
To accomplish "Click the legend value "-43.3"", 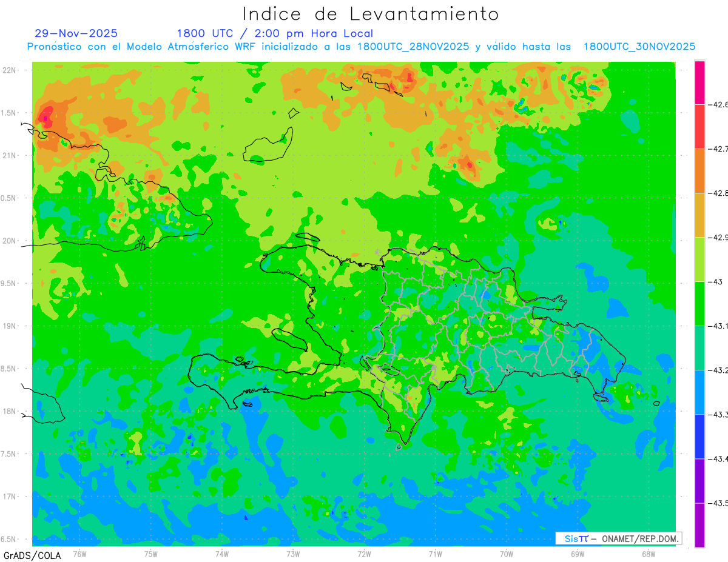I will click(x=719, y=414).
